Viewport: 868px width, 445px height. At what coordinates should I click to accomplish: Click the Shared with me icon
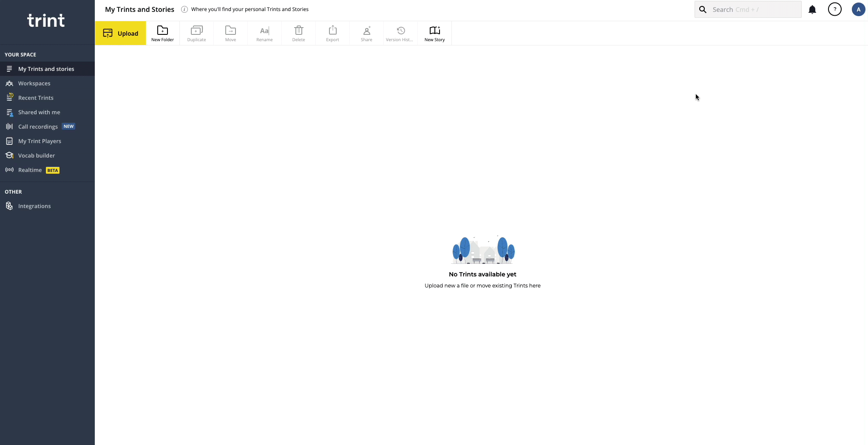coord(9,112)
